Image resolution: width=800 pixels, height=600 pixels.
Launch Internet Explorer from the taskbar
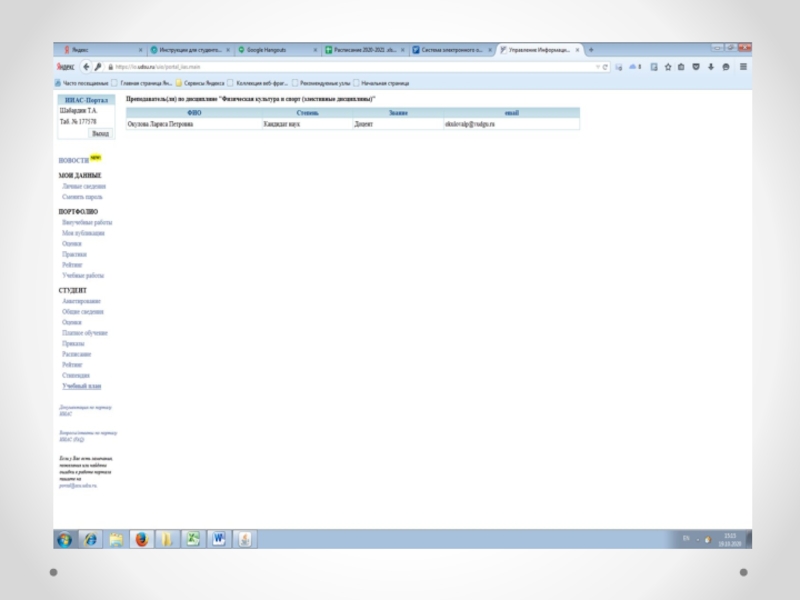tap(91, 540)
